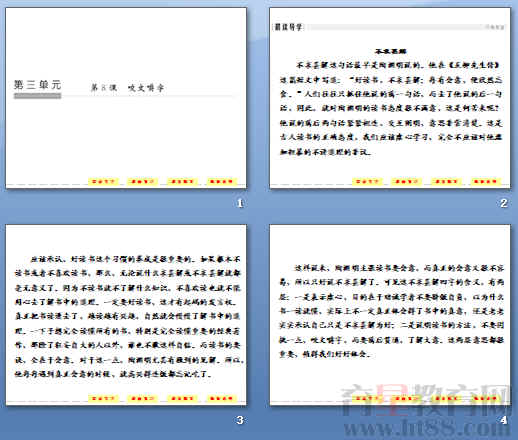Click third yellow navigation button on slide 3

(182, 398)
